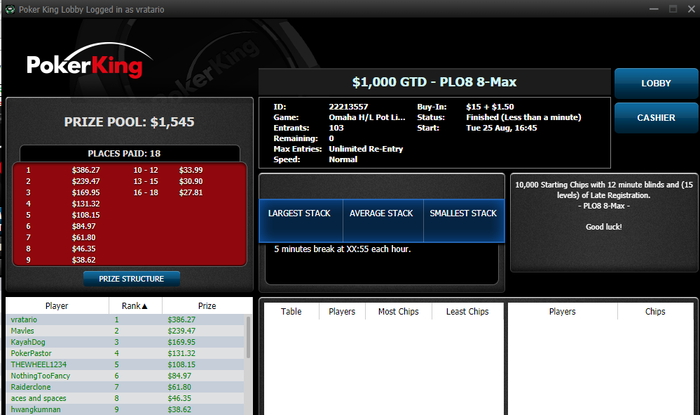This screenshot has height=415, width=700.
Task: Sort tables by Most Chips header
Action: click(x=398, y=311)
